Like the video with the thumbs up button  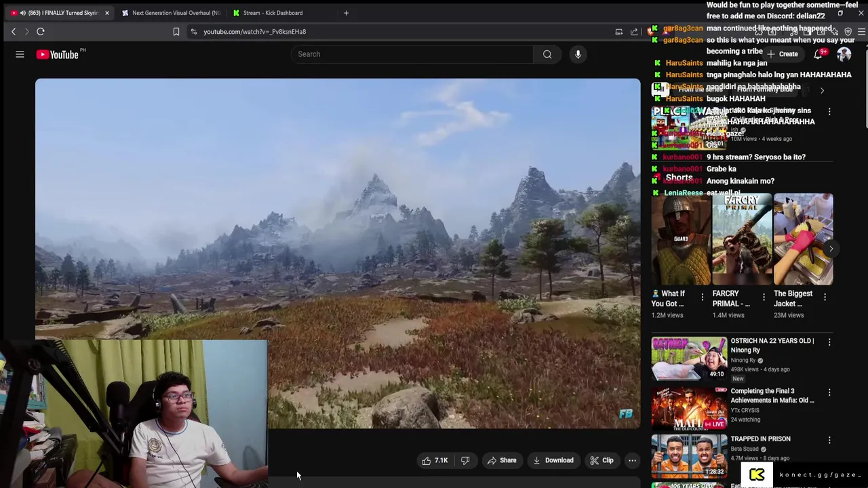(435, 460)
